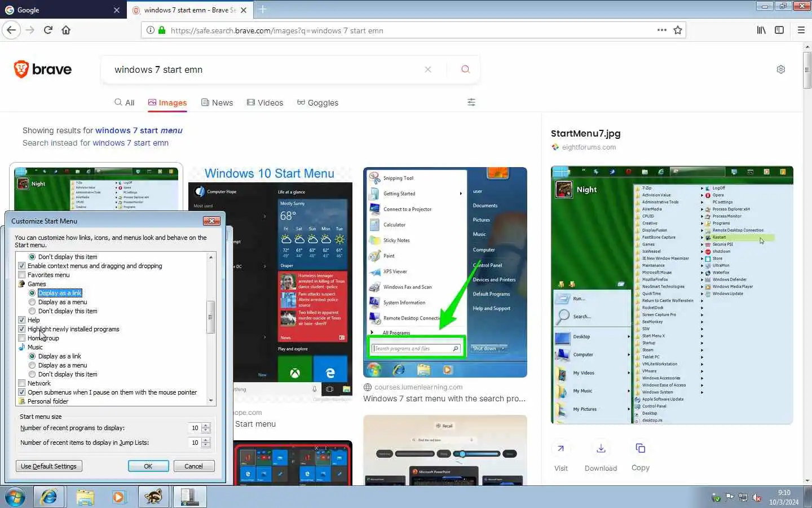The image size is (812, 508).
Task: Click the OK button in Customize Start Menu
Action: [x=148, y=466]
